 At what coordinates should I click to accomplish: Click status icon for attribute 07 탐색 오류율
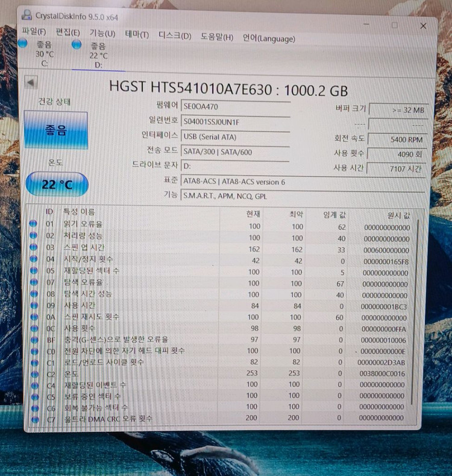tap(34, 282)
